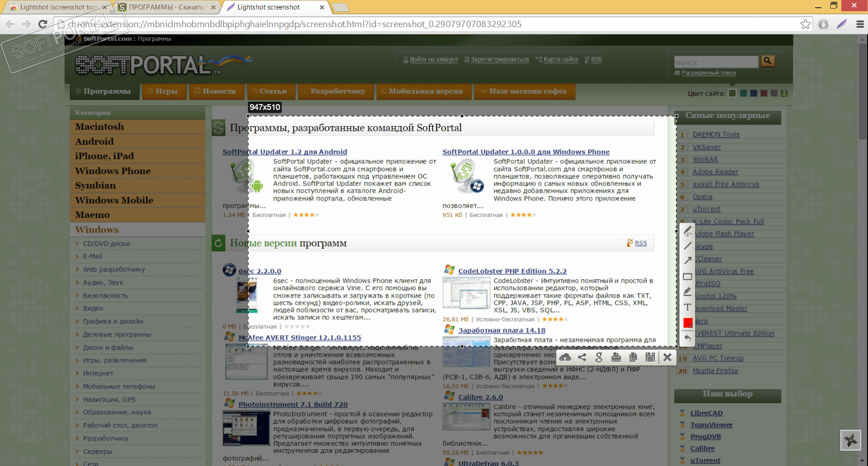Click the pinwheel icon at the page corner
868x466 pixels.
851,440
